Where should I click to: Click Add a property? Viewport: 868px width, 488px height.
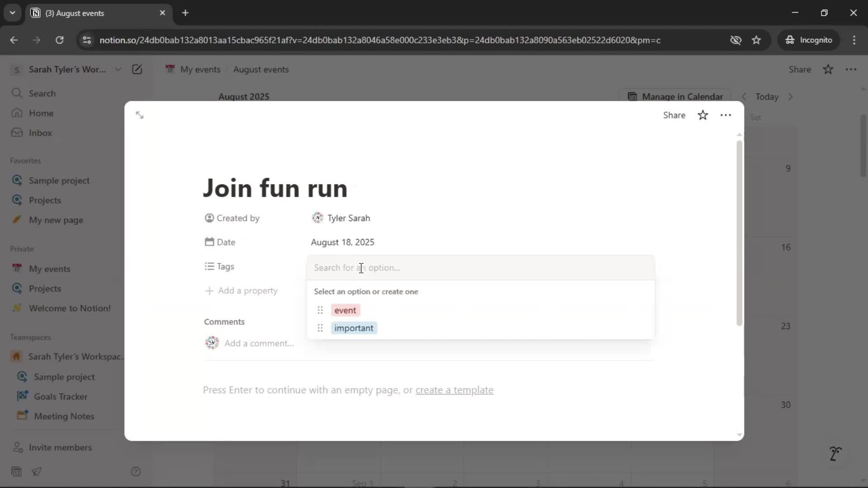(x=242, y=291)
